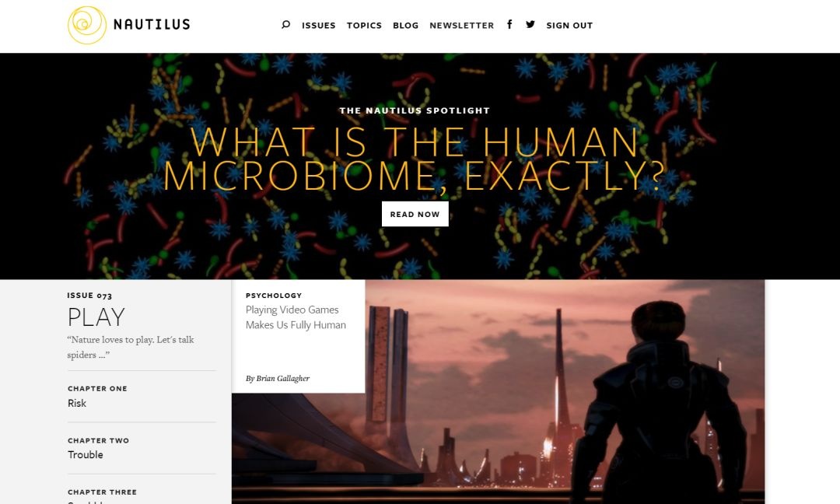Click the Nautilus spiral logo icon
The width and height of the screenshot is (840, 504).
pos(87,25)
